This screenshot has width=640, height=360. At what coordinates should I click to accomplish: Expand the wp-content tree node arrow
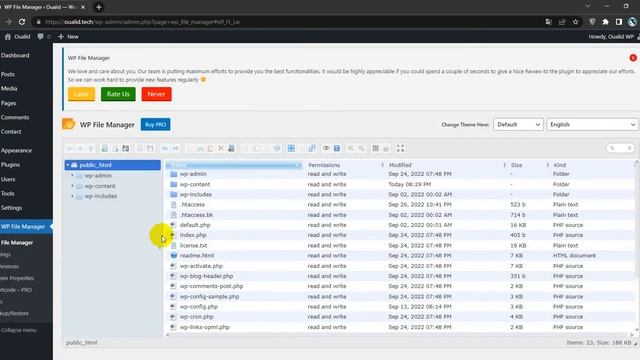(x=73, y=186)
